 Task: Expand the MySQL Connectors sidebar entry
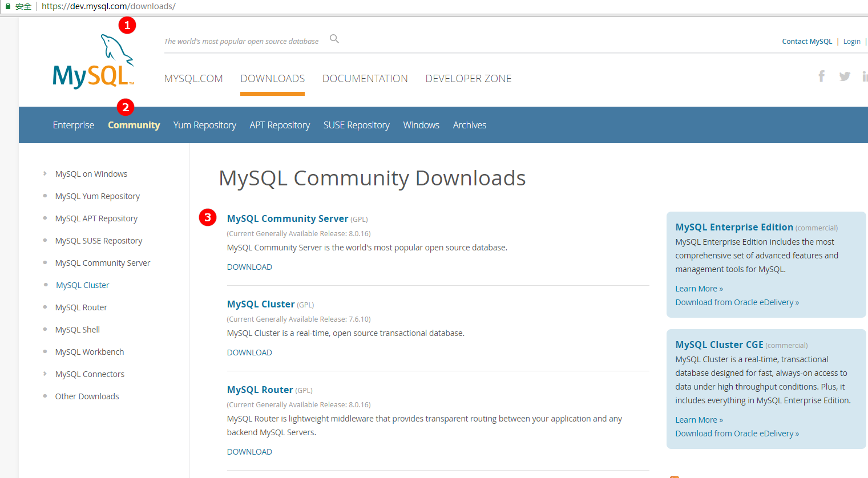pos(90,374)
